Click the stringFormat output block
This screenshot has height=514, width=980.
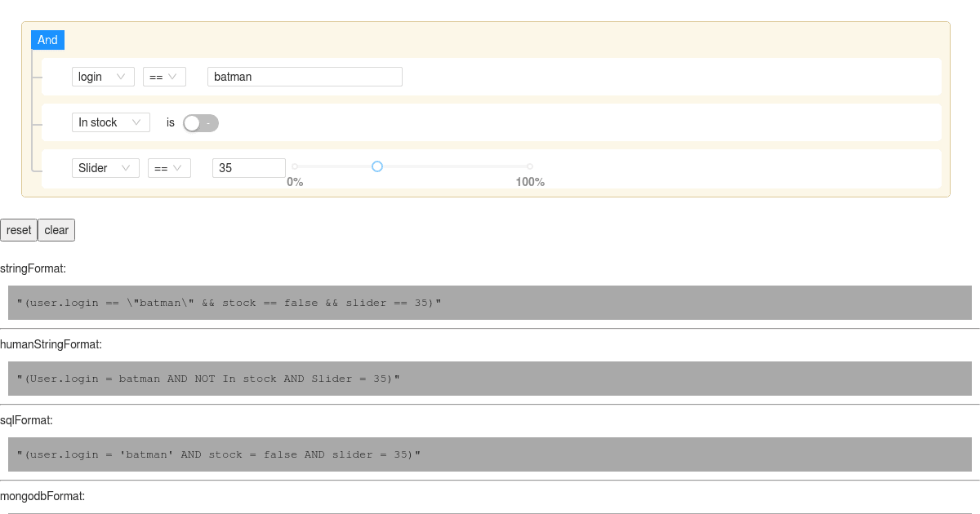click(490, 303)
